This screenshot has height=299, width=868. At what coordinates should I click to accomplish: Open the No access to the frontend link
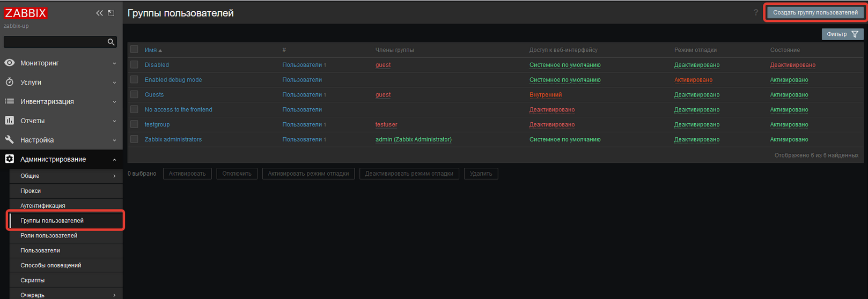click(x=178, y=110)
